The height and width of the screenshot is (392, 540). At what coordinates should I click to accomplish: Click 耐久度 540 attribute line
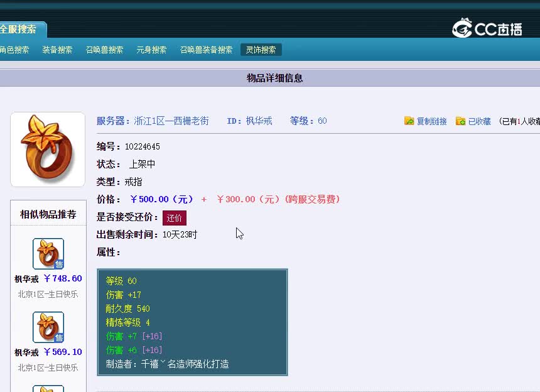click(x=127, y=308)
